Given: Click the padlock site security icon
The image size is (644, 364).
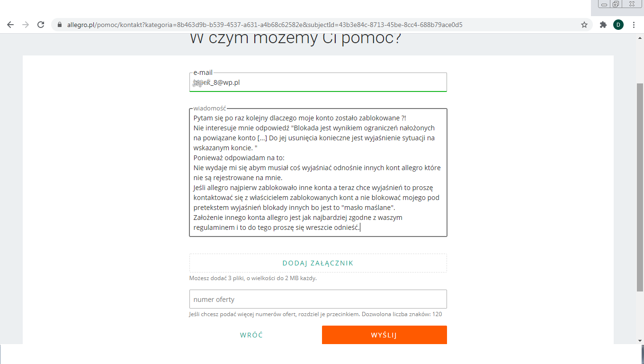Looking at the screenshot, I should point(60,25).
